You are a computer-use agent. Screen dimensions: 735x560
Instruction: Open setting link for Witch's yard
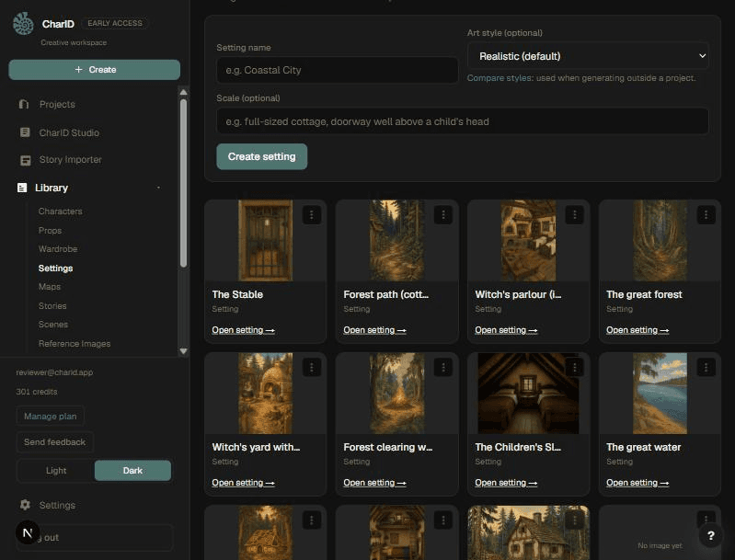tap(243, 483)
